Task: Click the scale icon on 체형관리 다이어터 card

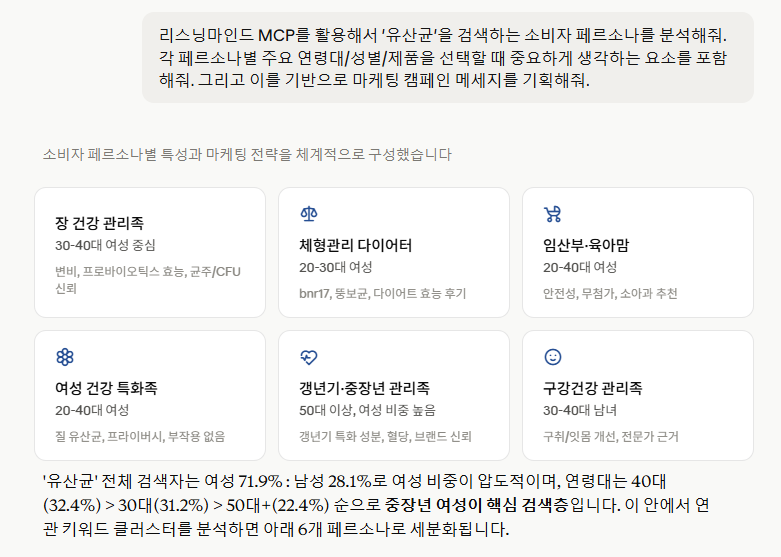Action: click(x=309, y=214)
